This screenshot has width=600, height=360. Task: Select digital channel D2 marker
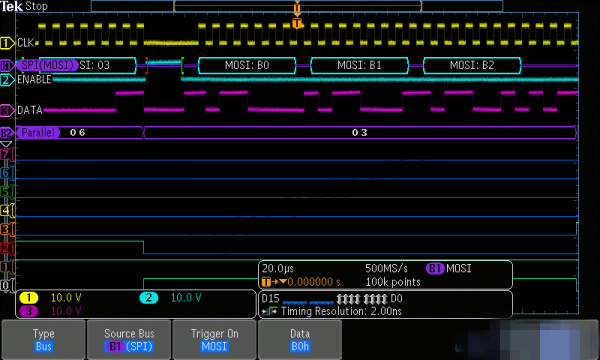6,248
